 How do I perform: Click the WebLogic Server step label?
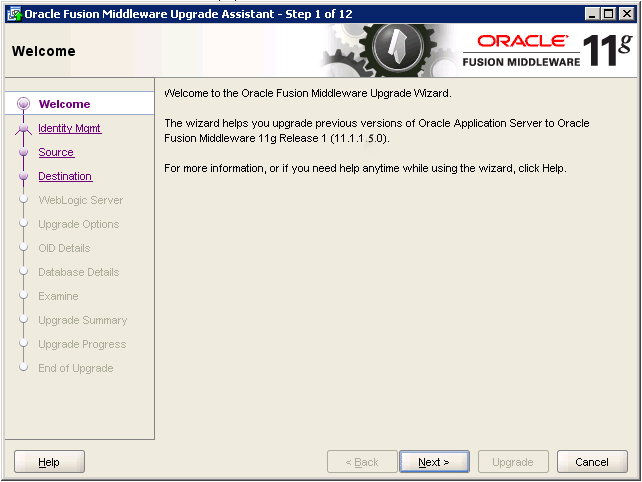click(81, 200)
